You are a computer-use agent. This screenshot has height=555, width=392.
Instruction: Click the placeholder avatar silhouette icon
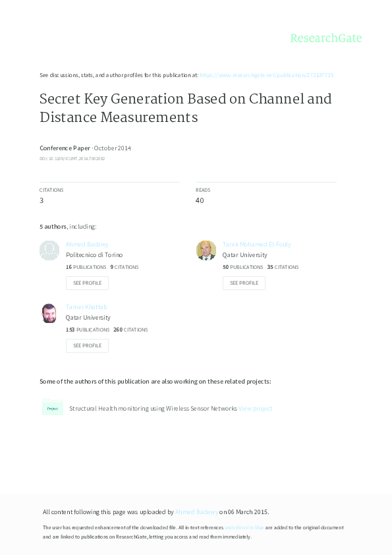(x=49, y=250)
